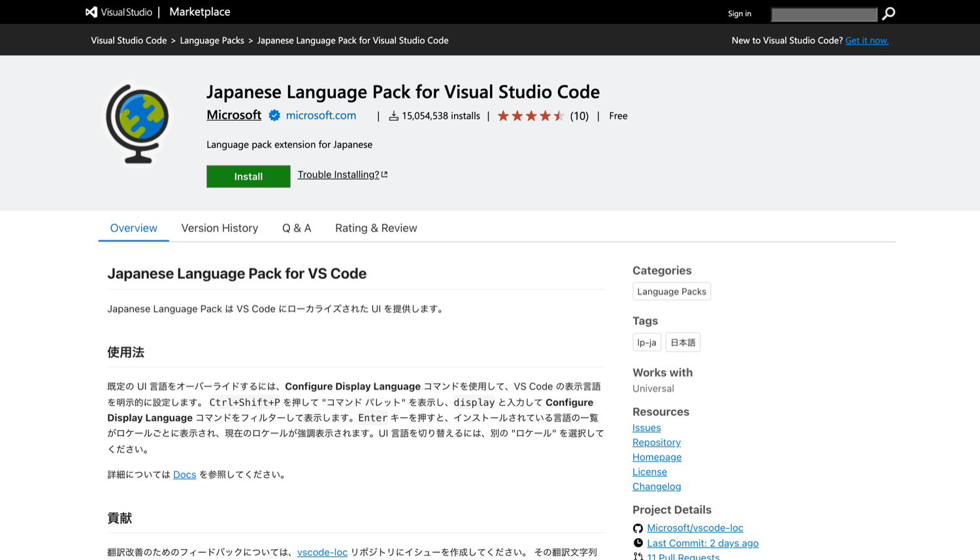Viewport: 980px width, 560px height.
Task: Click Last Commit: 2 days ago link
Action: coord(702,543)
